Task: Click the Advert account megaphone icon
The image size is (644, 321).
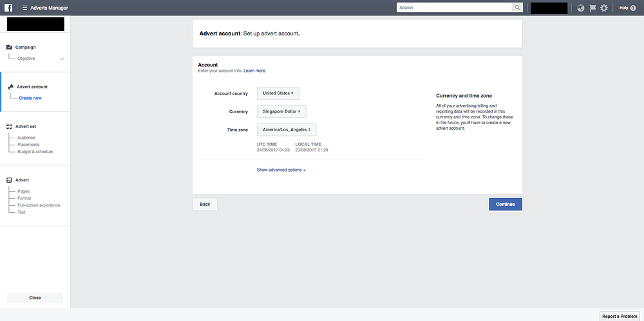Action: (10, 87)
